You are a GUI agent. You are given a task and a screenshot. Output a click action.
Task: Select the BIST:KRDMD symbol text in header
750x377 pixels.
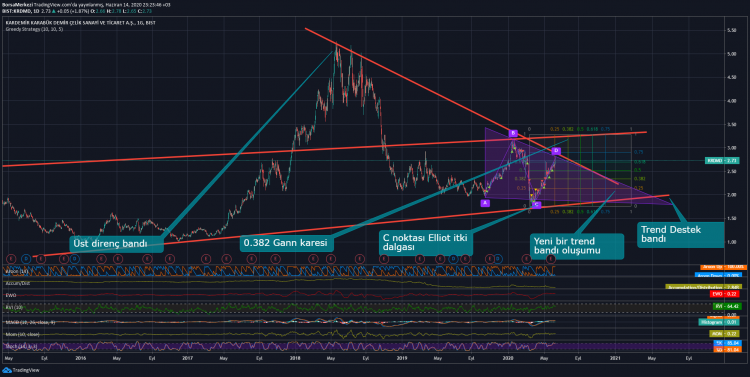point(17,11)
